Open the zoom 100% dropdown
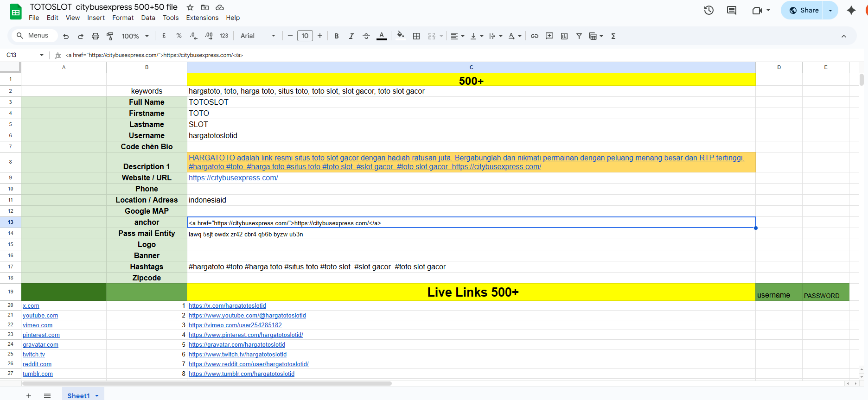The width and height of the screenshot is (868, 400). coord(135,36)
